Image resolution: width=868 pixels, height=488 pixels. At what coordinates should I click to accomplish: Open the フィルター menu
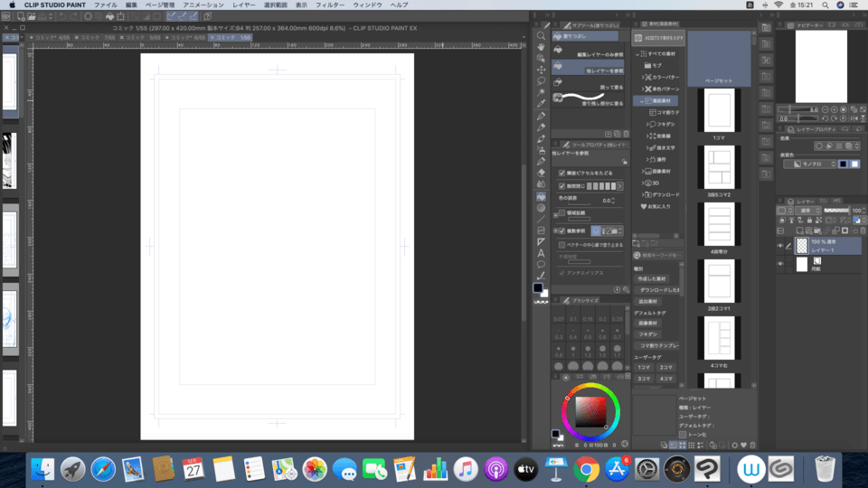[x=330, y=5]
